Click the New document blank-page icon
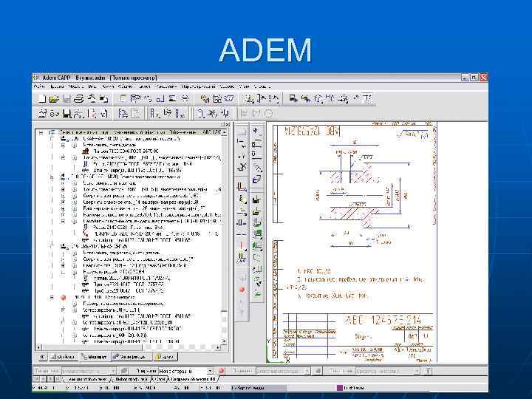Viewport: 532px width, 399px height. click(x=42, y=99)
